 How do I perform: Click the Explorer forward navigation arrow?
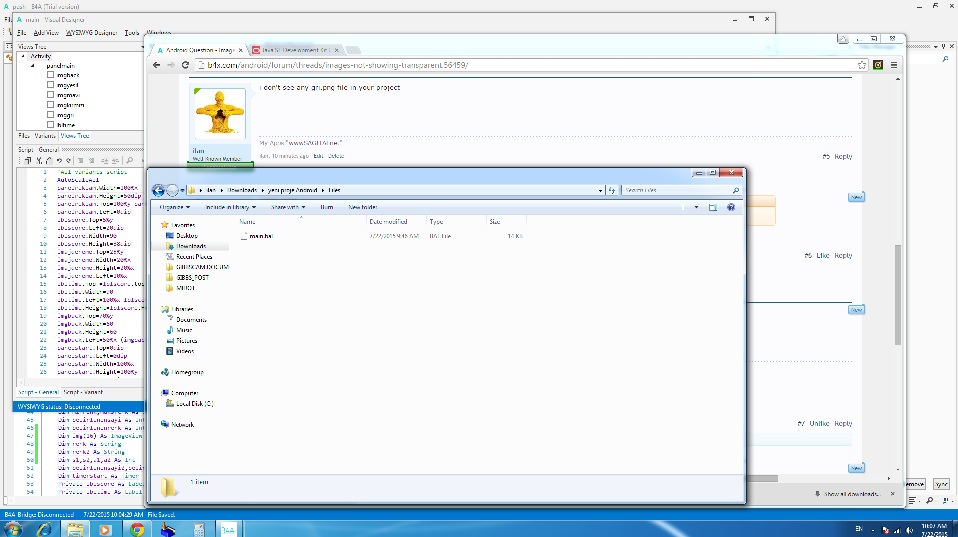pyautogui.click(x=172, y=191)
